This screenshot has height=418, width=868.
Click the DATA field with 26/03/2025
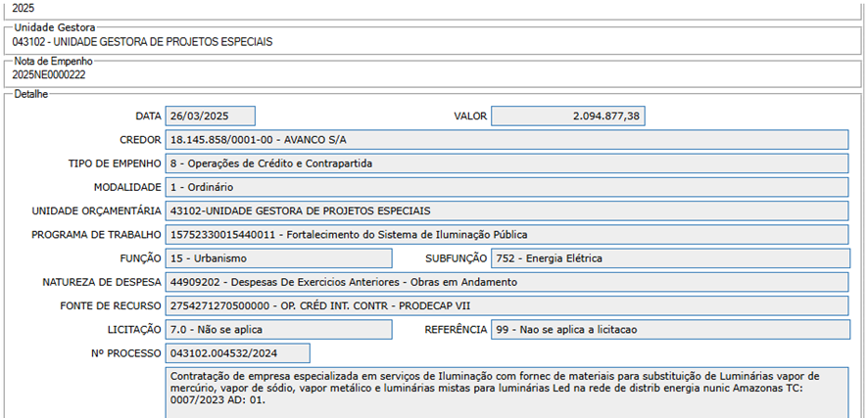[x=210, y=116]
